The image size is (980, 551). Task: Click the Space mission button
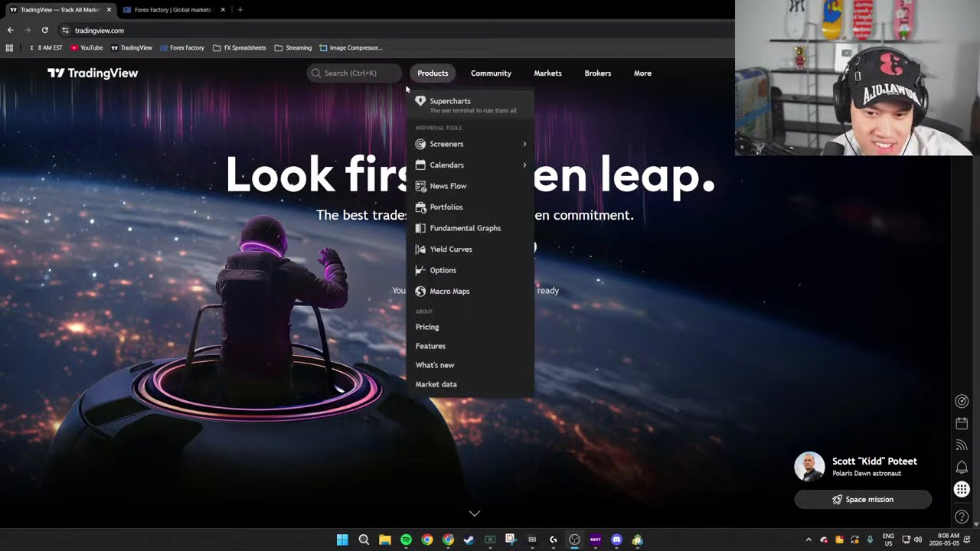coord(863,500)
